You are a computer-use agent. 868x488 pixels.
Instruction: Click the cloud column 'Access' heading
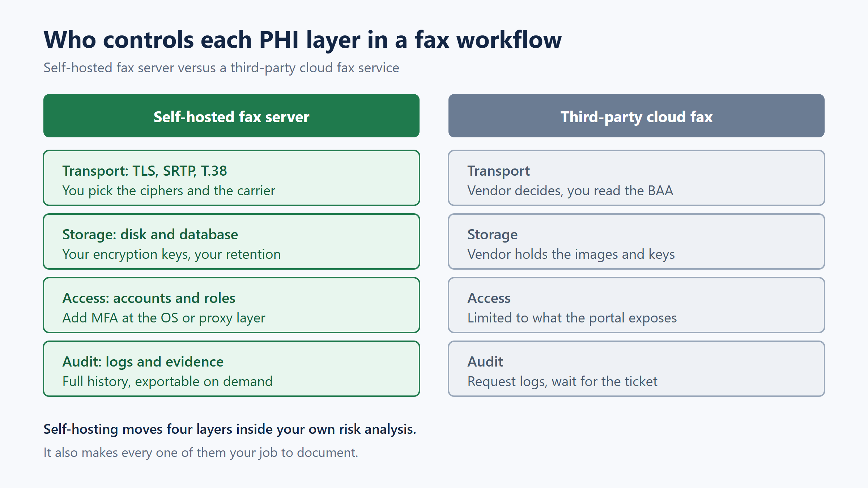click(489, 298)
